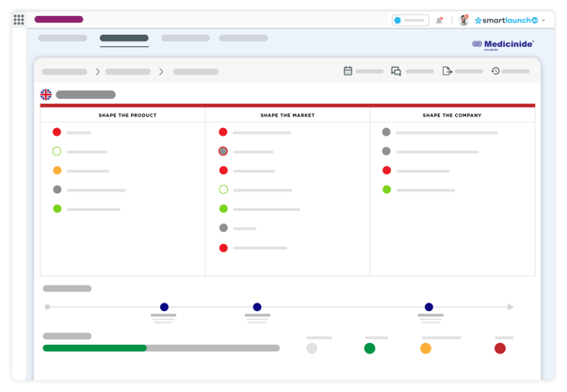Click the green progress bar
Screen dimensions: 567x392
pyautogui.click(x=95, y=348)
